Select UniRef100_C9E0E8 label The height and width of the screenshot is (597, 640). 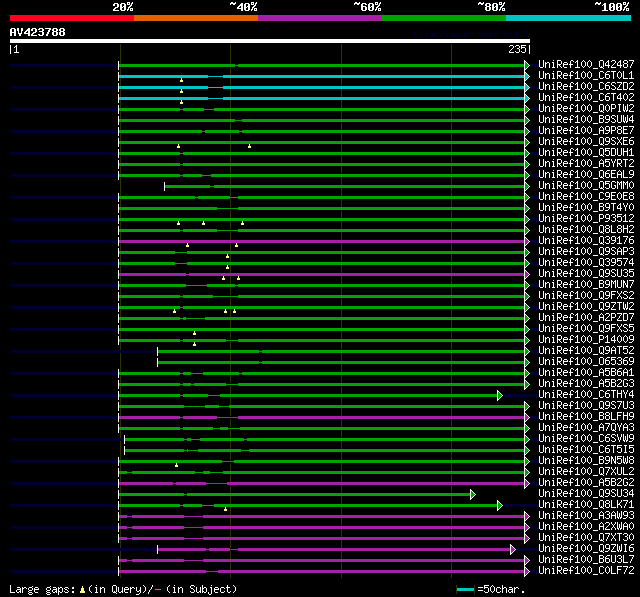tap(586, 197)
